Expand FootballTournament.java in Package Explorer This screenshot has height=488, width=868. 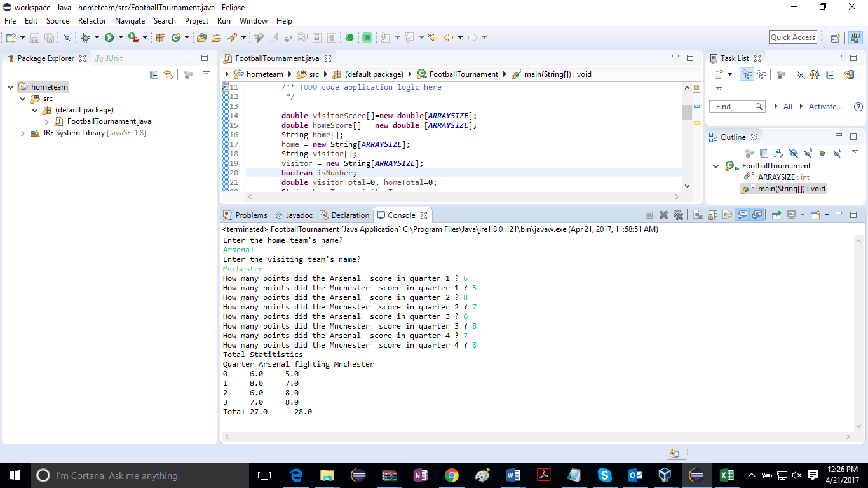[x=46, y=121]
